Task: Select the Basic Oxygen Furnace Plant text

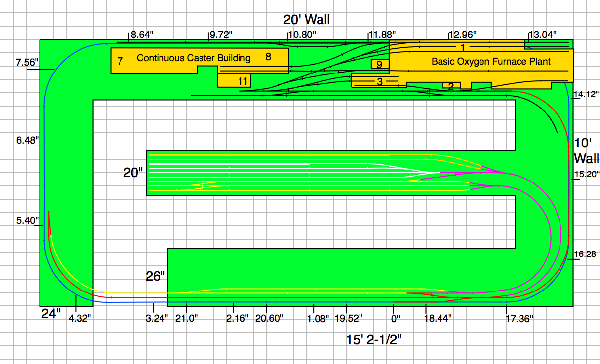Action: point(491,62)
